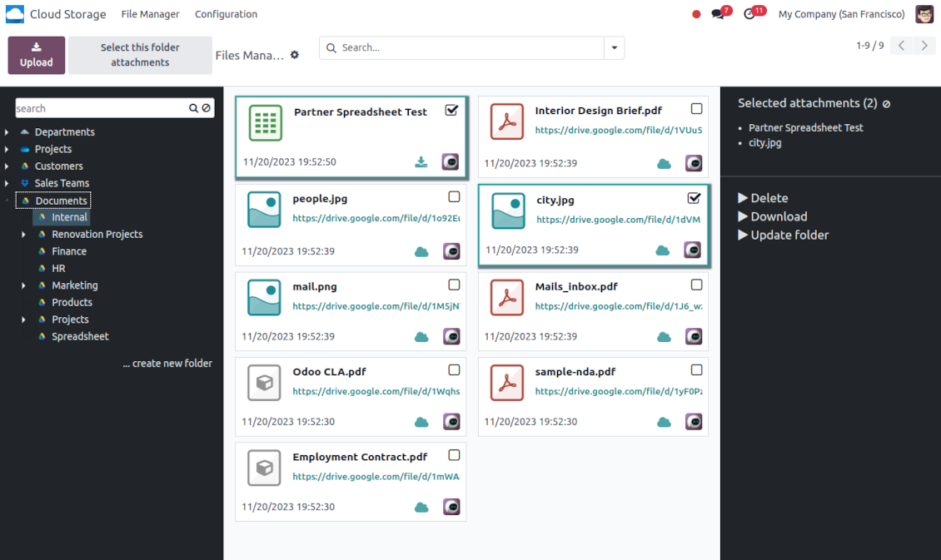Check the Employment Contract.pdf checkbox
The width and height of the screenshot is (941, 560).
click(x=455, y=455)
